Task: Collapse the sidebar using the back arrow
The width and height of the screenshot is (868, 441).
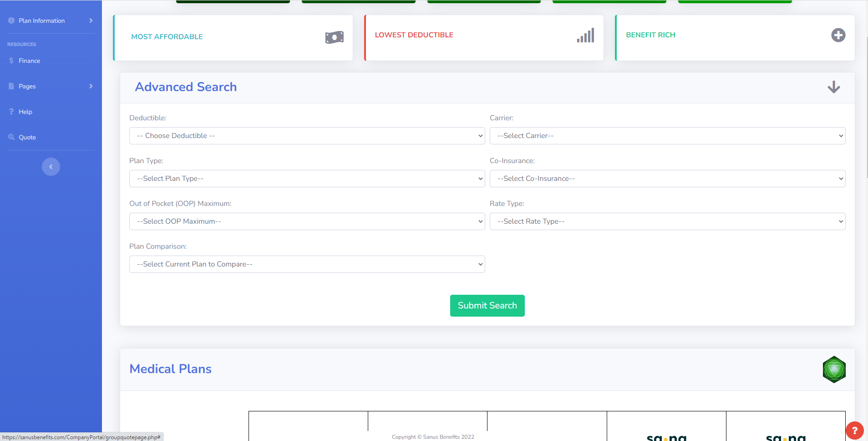Action: (x=51, y=166)
